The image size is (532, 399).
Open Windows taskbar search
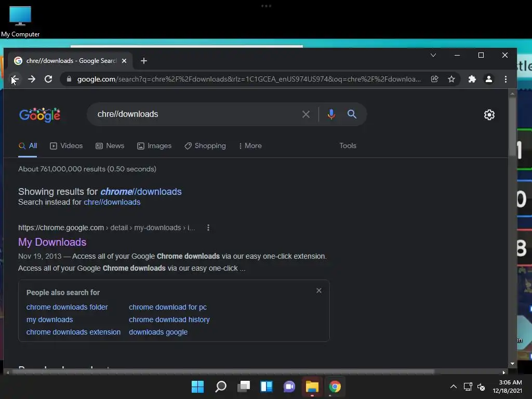click(220, 387)
